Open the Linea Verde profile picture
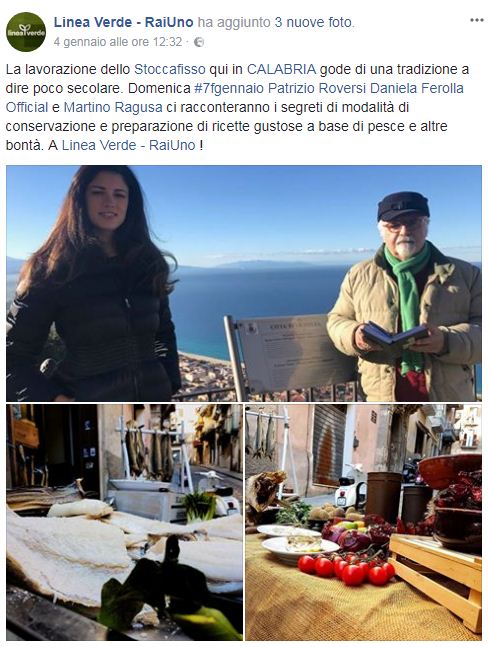This screenshot has width=488, height=647. [26, 31]
